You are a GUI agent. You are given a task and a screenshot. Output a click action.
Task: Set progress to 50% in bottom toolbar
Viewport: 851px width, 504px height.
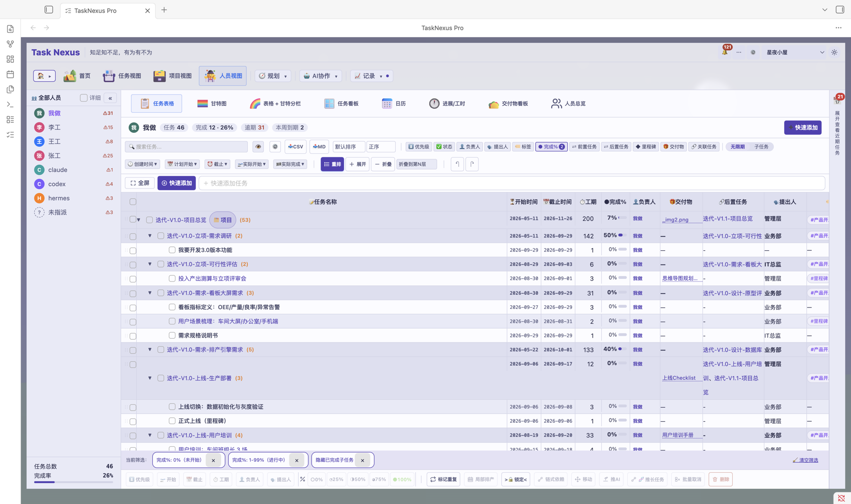tap(358, 479)
